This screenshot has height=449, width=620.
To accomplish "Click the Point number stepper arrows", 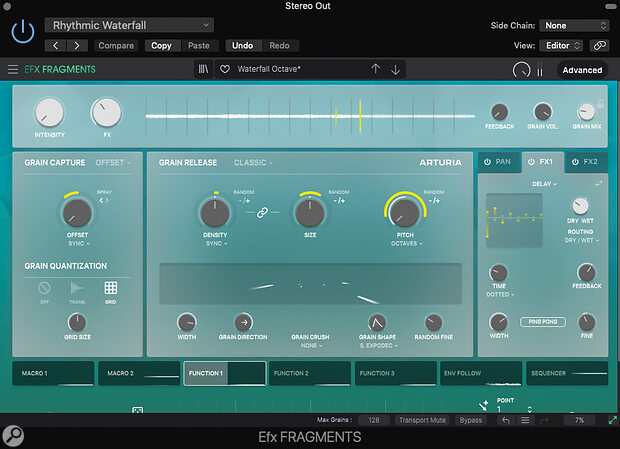I will (x=529, y=409).
